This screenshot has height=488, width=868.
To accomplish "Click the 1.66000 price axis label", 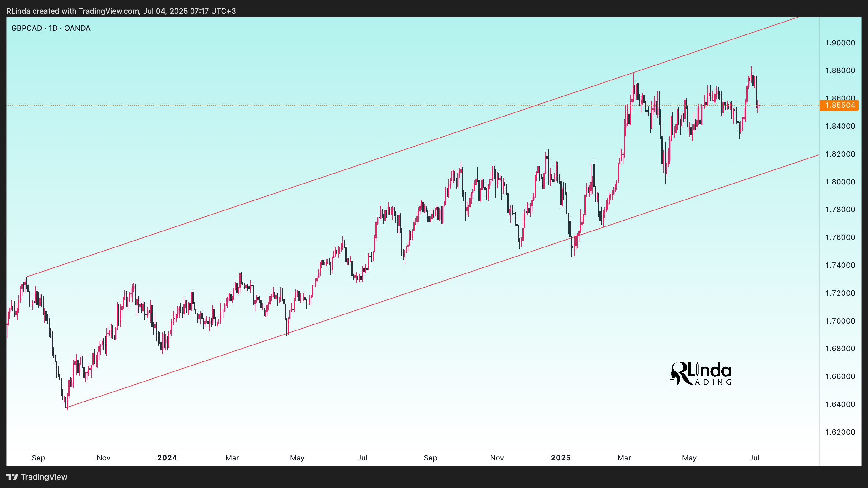I will 840,376.
